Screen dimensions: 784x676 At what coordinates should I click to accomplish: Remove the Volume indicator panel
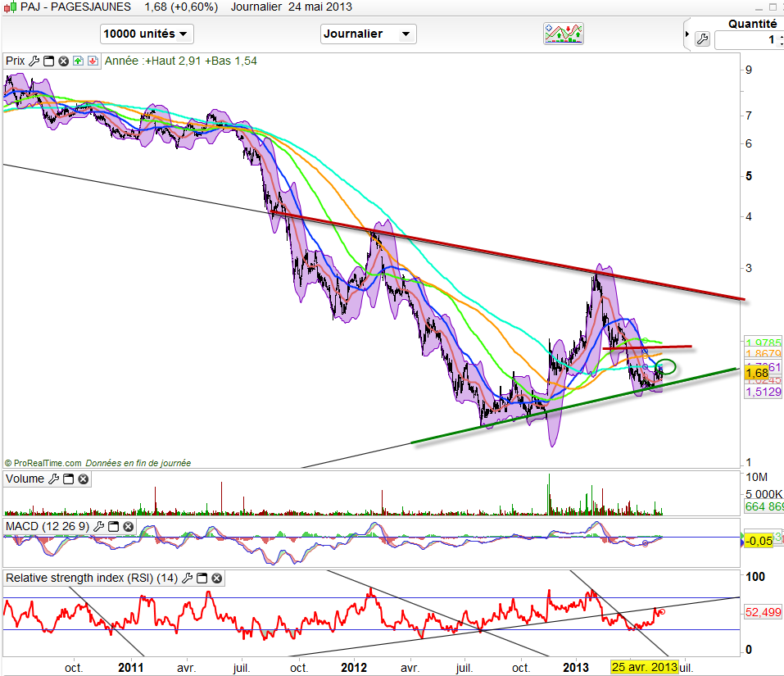[x=83, y=479]
